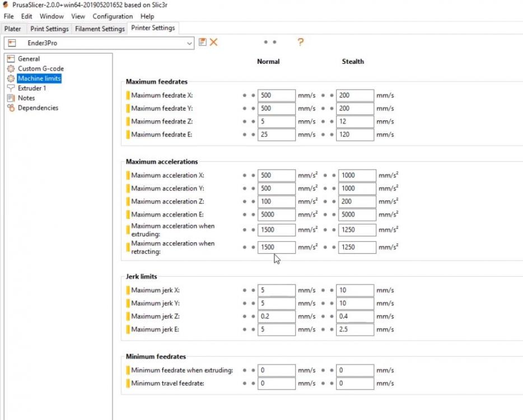Click the Normal Maximum feedrate Z field
This screenshot has width=523, height=420.
point(277,122)
